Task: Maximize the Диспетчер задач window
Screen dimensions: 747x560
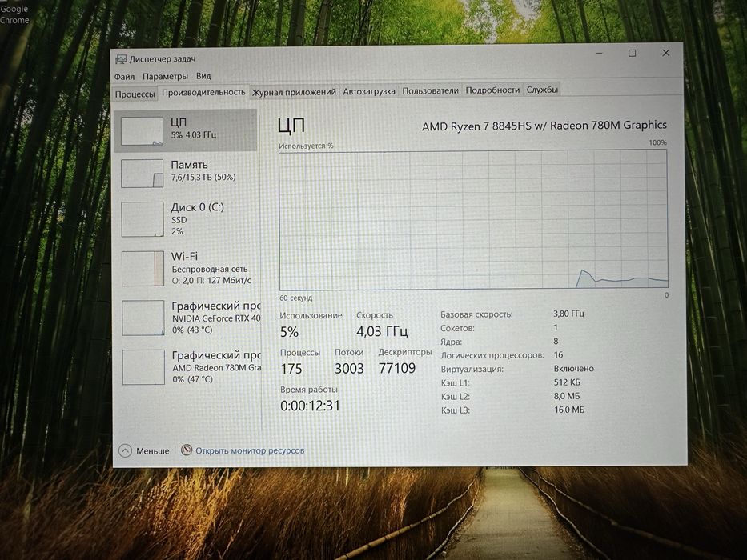Action: pos(632,53)
